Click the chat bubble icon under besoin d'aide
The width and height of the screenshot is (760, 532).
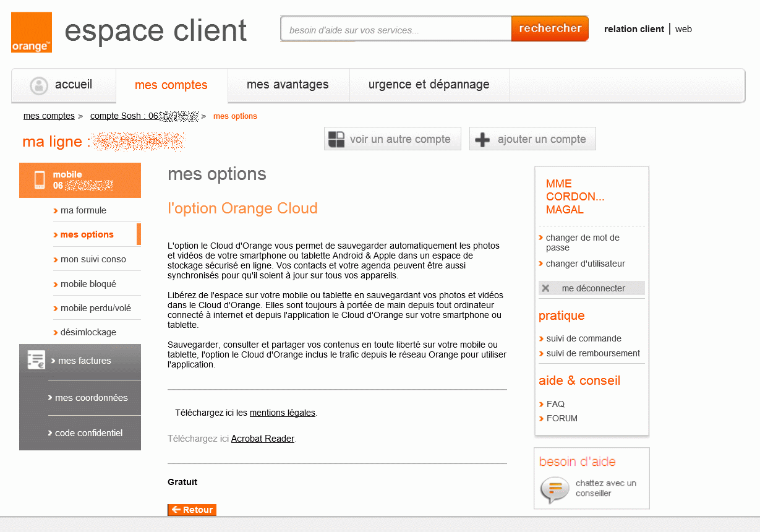click(554, 490)
